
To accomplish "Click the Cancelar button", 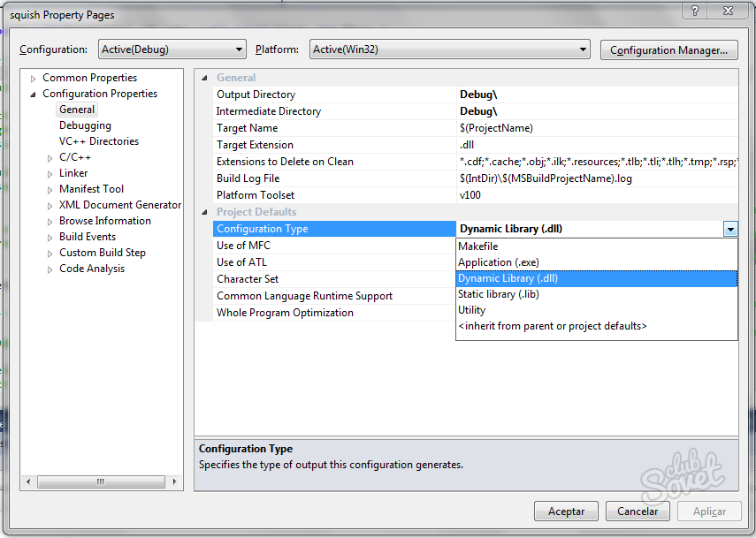I will coord(638,511).
